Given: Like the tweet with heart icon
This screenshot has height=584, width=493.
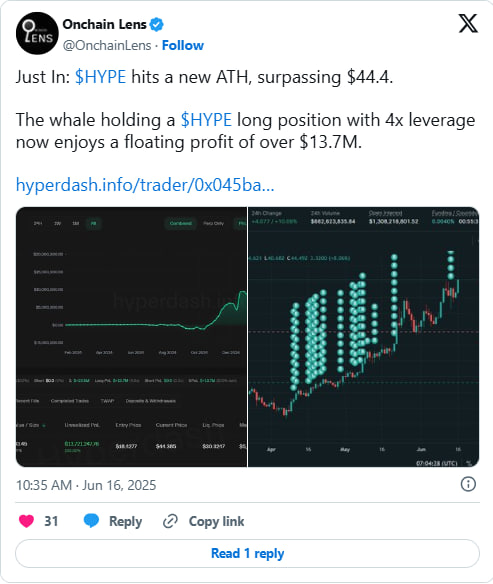Looking at the screenshot, I should [26, 521].
